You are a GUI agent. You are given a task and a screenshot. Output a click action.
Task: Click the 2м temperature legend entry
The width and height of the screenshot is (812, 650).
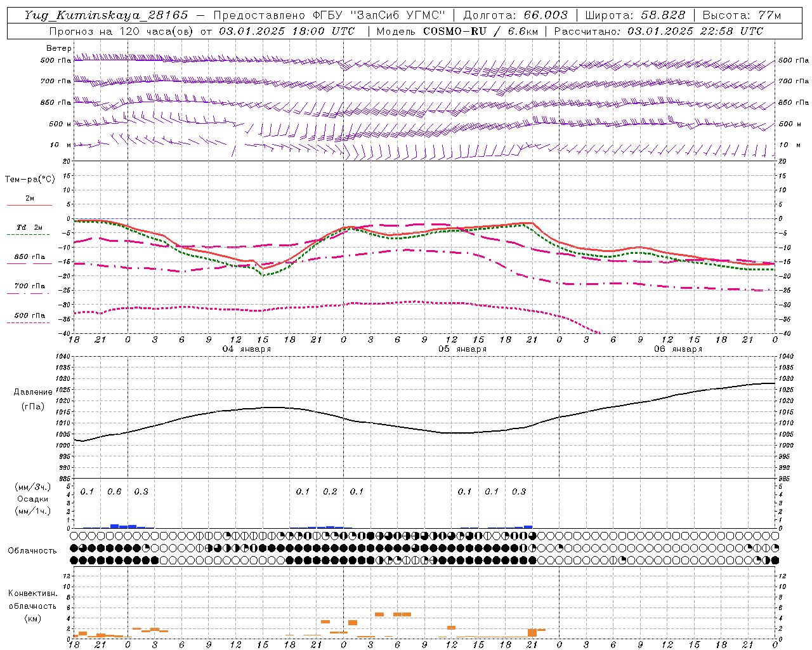tap(30, 199)
